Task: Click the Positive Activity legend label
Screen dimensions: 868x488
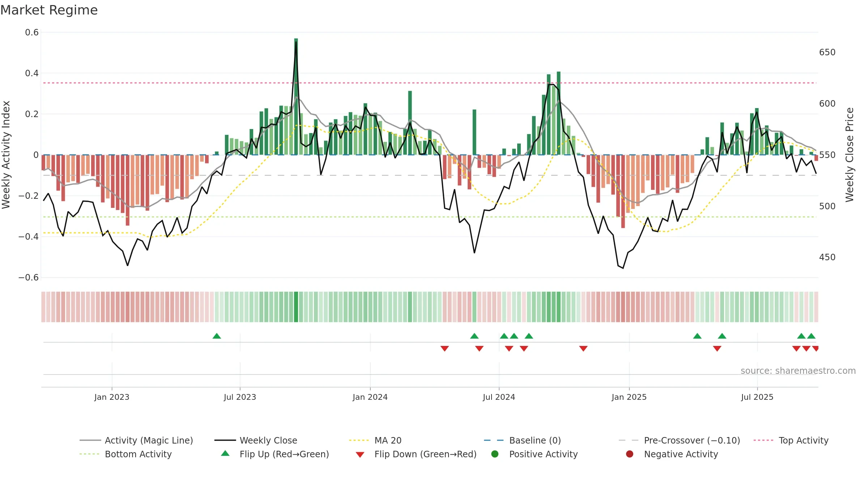Action: 543,454
